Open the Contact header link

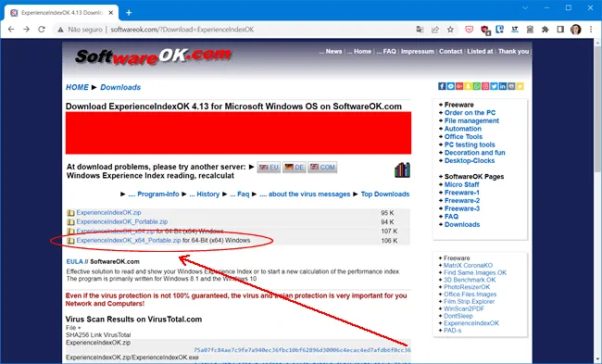(451, 52)
